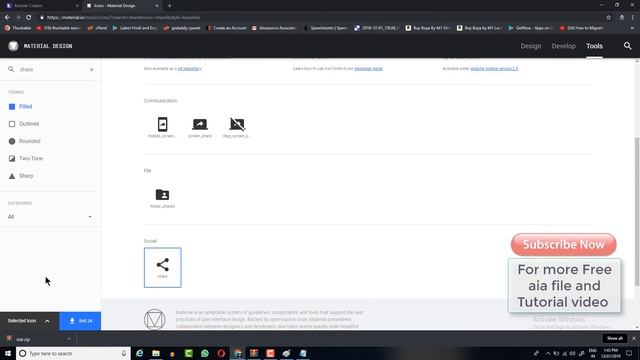The height and width of the screenshot is (360, 640).
Task: Open site search with magnifier icon
Action: (627, 46)
